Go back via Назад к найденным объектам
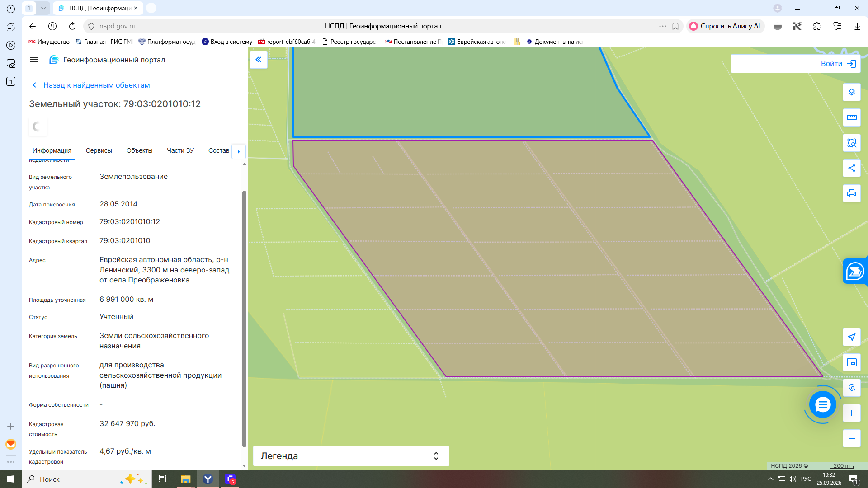 [91, 85]
